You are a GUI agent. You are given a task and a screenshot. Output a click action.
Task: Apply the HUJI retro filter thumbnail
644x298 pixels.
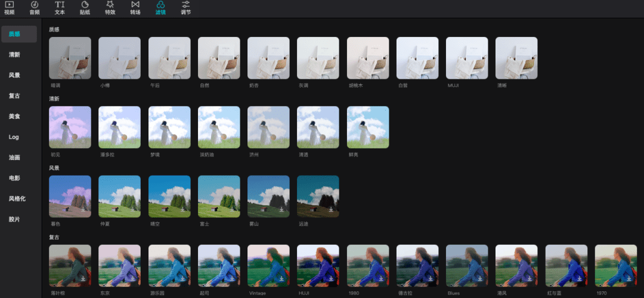(318, 266)
